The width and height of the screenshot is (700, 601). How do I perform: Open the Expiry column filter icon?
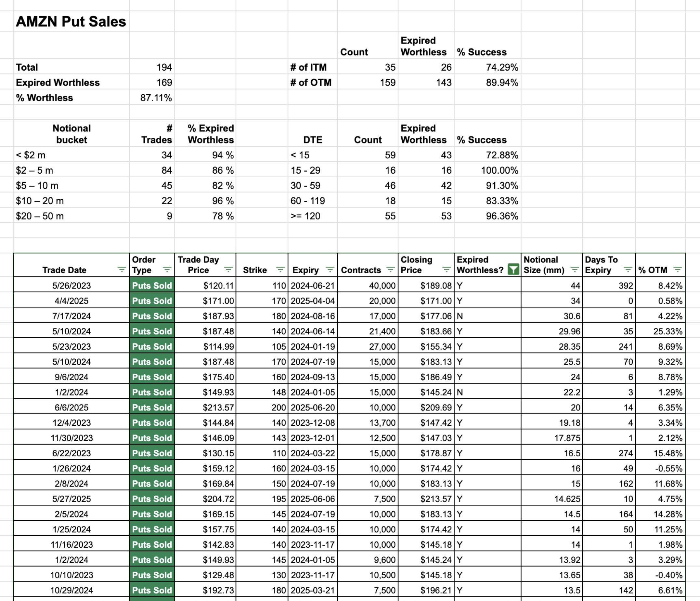coord(330,269)
